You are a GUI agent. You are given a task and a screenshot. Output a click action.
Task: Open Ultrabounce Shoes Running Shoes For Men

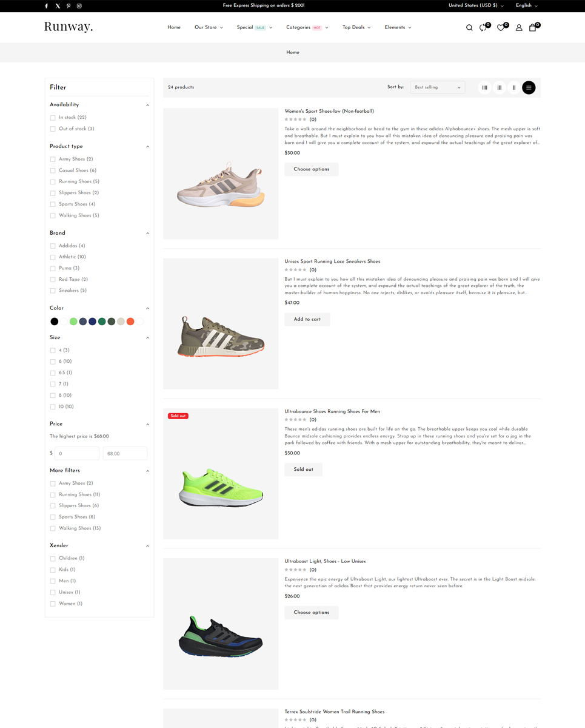click(x=332, y=411)
